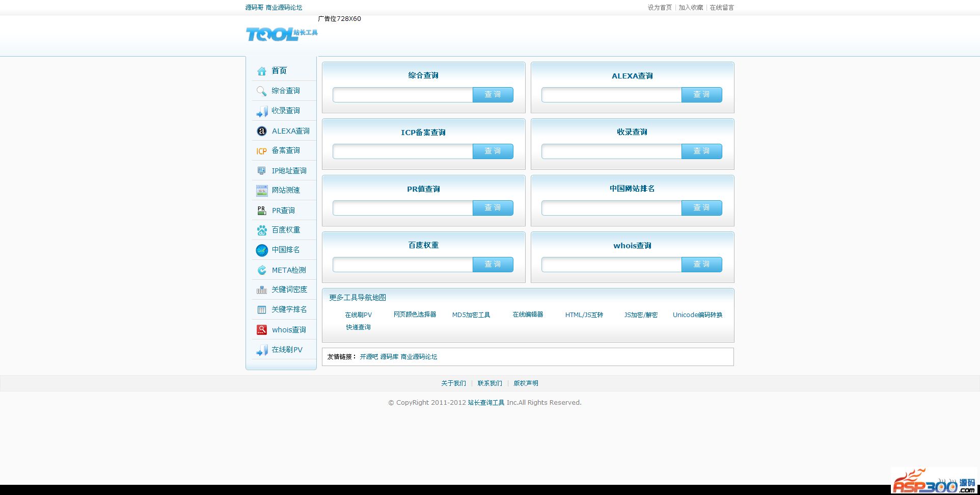Focus the ICP备案查询 panel input field
This screenshot has width=980, height=495.
pos(403,151)
